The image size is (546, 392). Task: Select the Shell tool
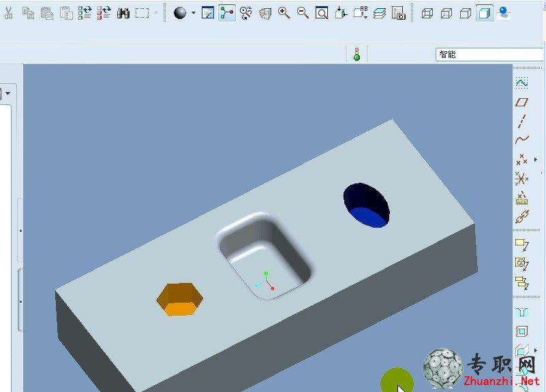pos(521,331)
